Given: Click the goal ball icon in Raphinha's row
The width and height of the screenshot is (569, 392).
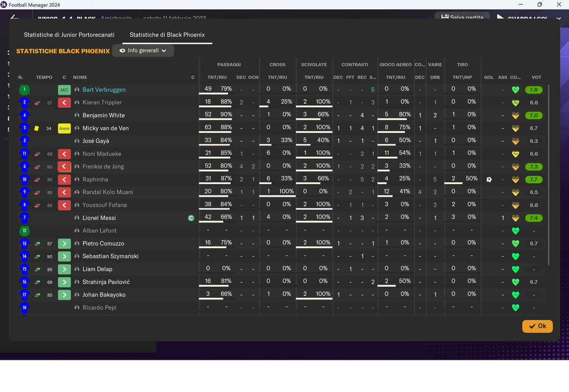Looking at the screenshot, I should (x=489, y=180).
